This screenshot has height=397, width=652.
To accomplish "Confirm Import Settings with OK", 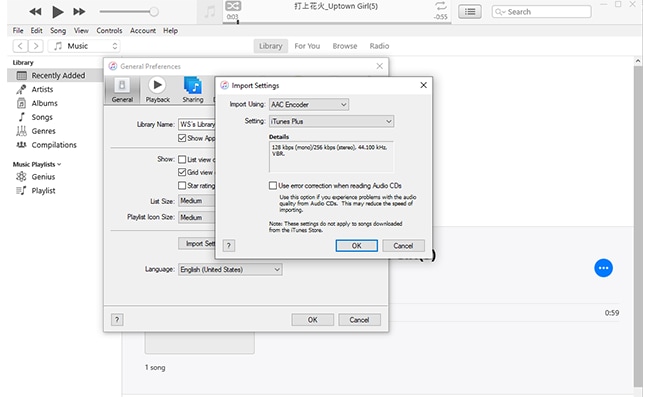I will [356, 246].
